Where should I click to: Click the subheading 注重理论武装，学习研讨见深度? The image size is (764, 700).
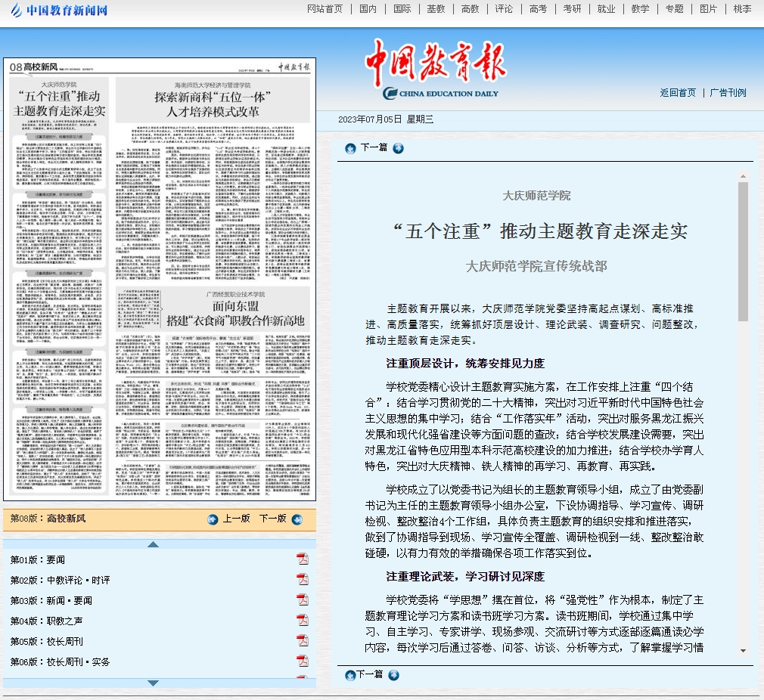(x=465, y=576)
